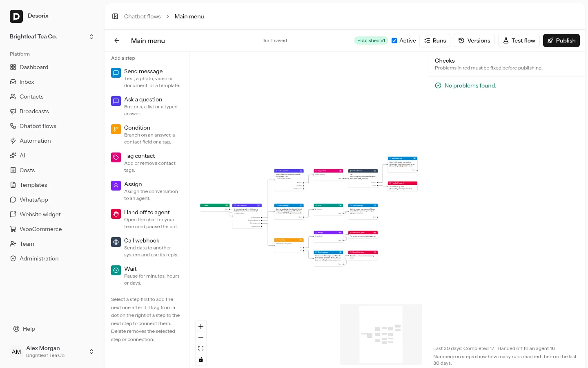Open the Alex Morgan account menu
This screenshot has width=588, height=368.
52,352
